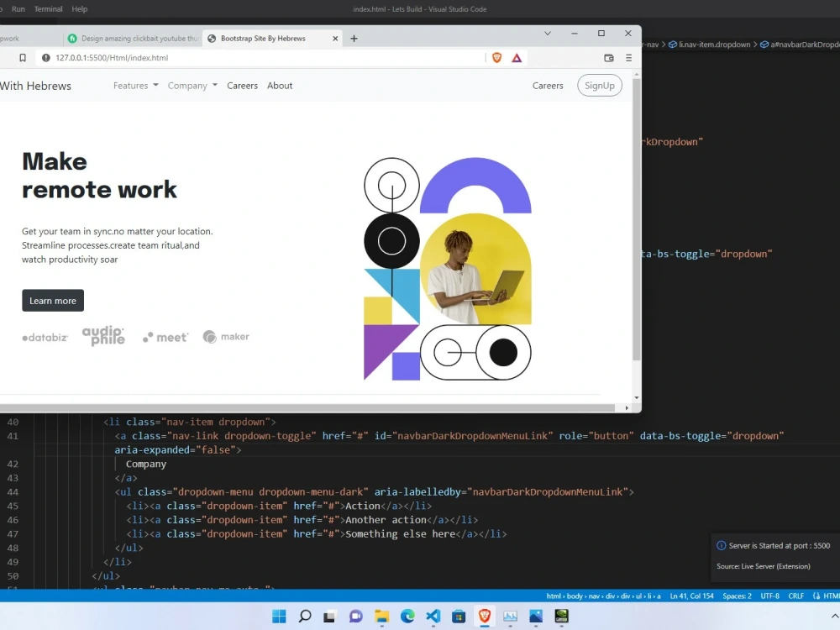The image size is (840, 630).
Task: Click the meet logo
Action: [x=165, y=337]
